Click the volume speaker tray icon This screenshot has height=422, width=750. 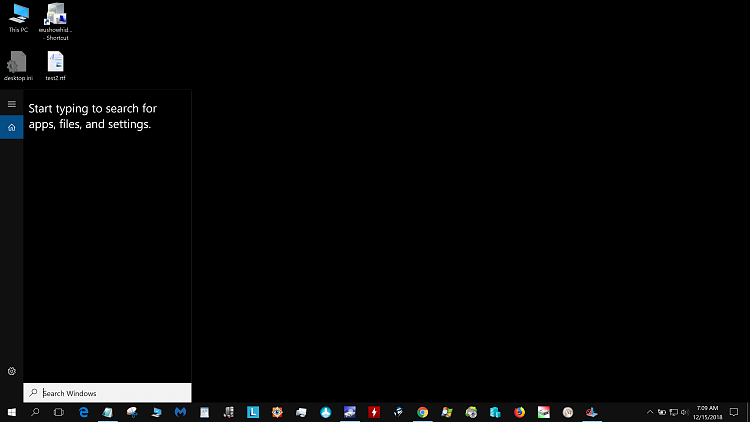pos(685,412)
